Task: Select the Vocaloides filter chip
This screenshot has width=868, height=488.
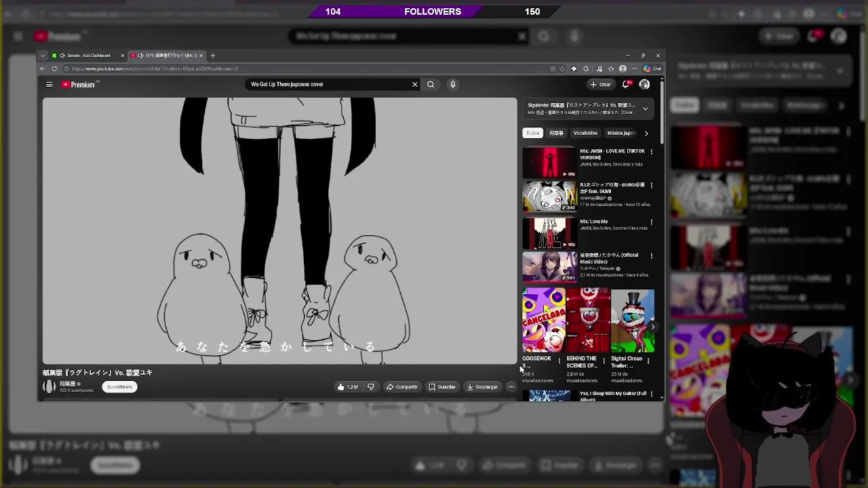Action: point(585,133)
